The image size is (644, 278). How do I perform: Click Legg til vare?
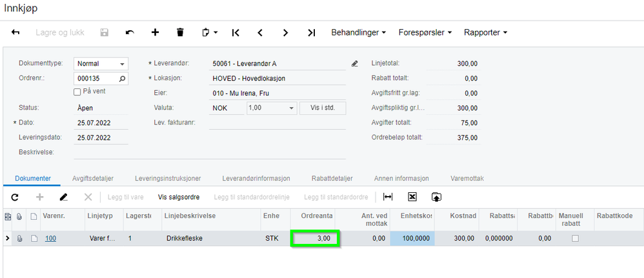126,197
